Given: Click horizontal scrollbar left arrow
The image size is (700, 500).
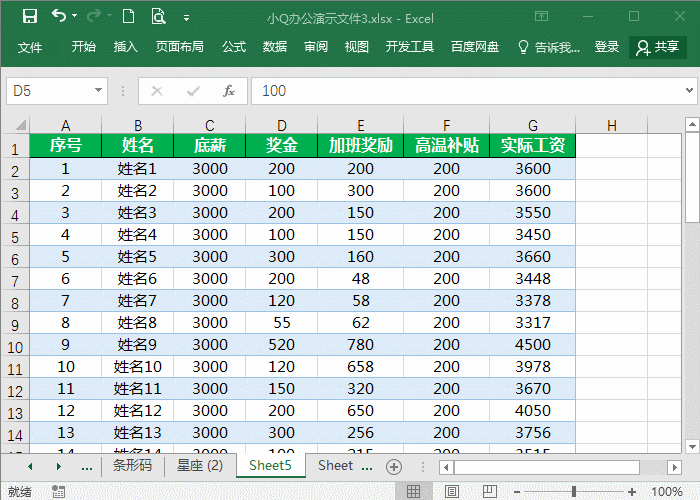Looking at the screenshot, I should pyautogui.click(x=446, y=467).
